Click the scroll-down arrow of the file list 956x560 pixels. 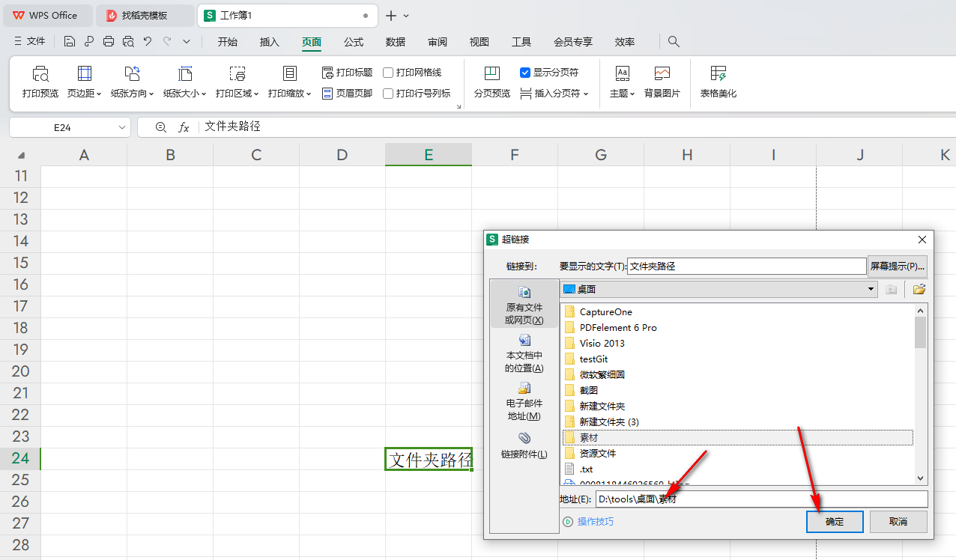921,478
